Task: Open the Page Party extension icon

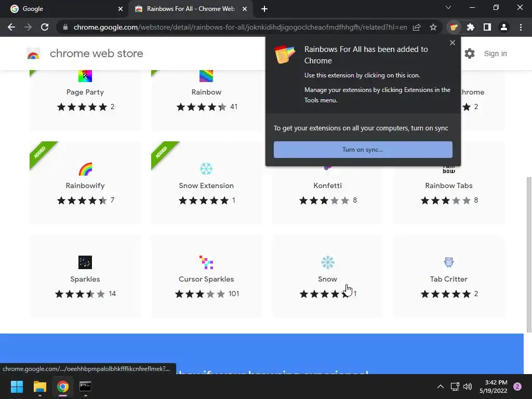Action: coord(85,76)
